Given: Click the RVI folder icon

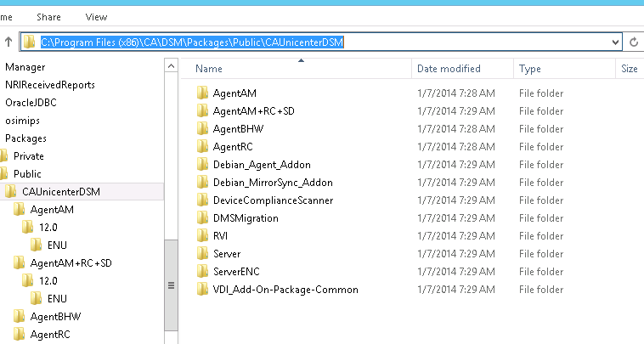Looking at the screenshot, I should (202, 235).
